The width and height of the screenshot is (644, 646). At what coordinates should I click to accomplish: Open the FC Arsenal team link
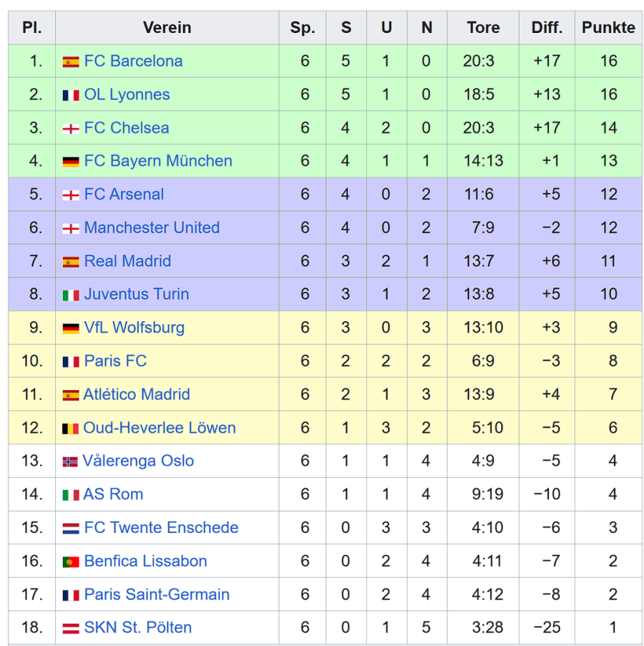124,195
